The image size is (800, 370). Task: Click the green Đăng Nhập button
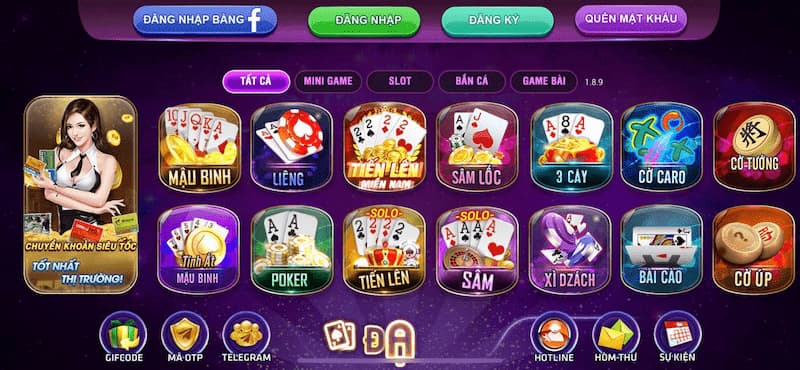(364, 21)
